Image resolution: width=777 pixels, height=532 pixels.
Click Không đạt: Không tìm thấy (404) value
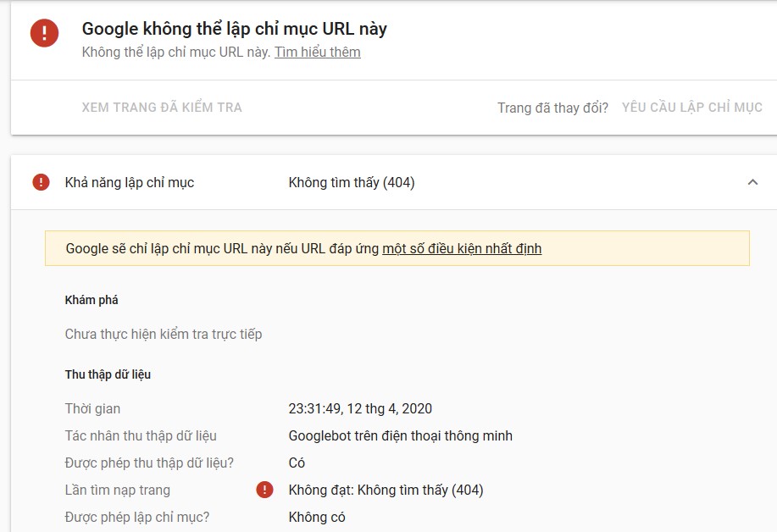pyautogui.click(x=386, y=490)
